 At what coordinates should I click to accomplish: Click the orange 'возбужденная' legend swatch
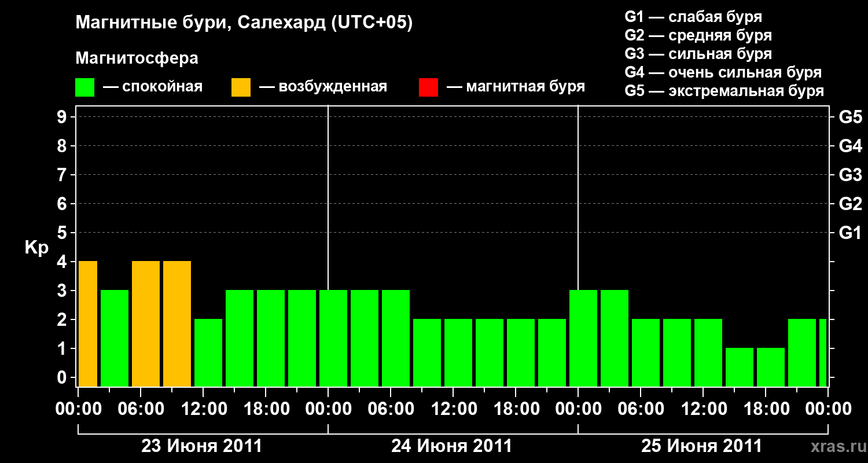[241, 87]
